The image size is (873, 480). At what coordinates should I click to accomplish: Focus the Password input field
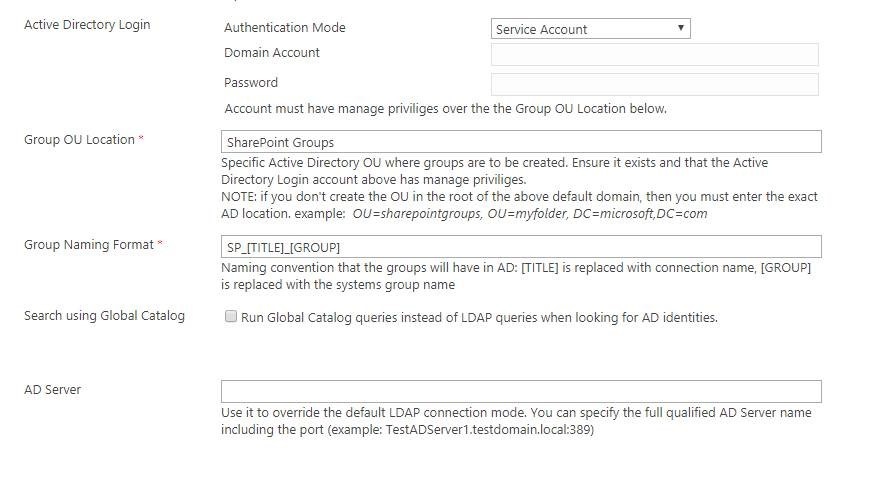pyautogui.click(x=654, y=84)
